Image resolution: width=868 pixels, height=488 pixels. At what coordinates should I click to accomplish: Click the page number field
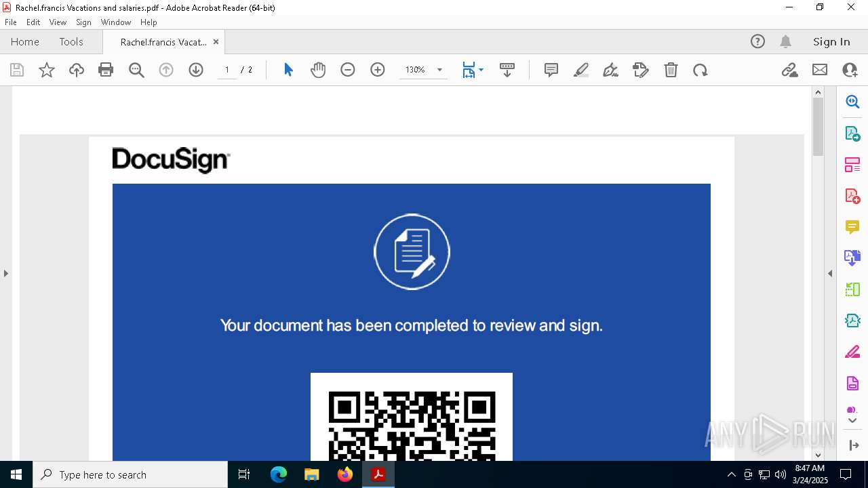pos(227,70)
